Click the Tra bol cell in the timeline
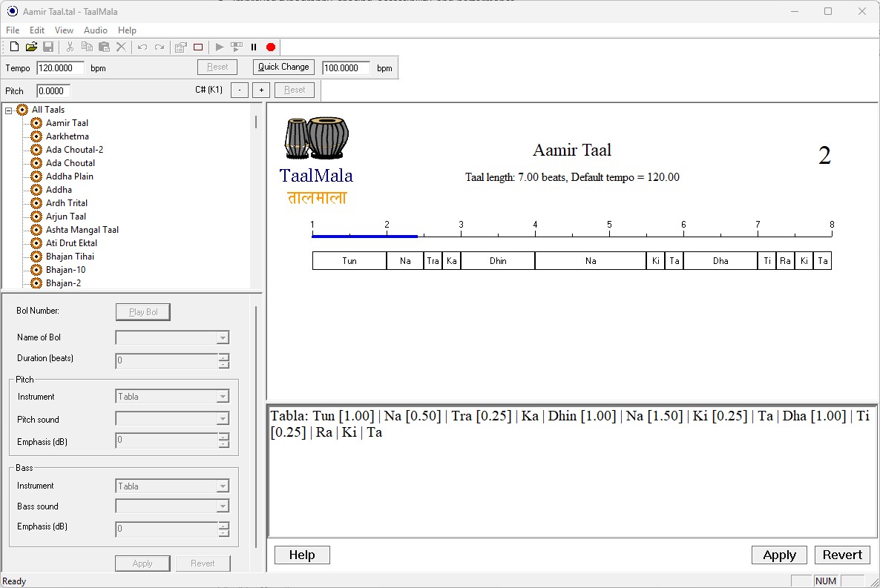880x588 pixels. (433, 261)
